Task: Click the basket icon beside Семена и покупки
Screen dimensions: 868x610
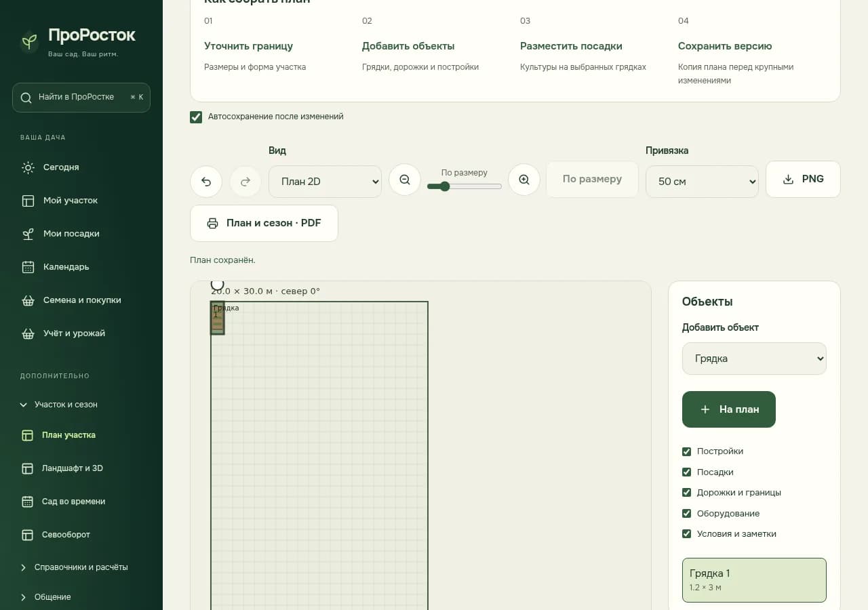Action: click(28, 300)
